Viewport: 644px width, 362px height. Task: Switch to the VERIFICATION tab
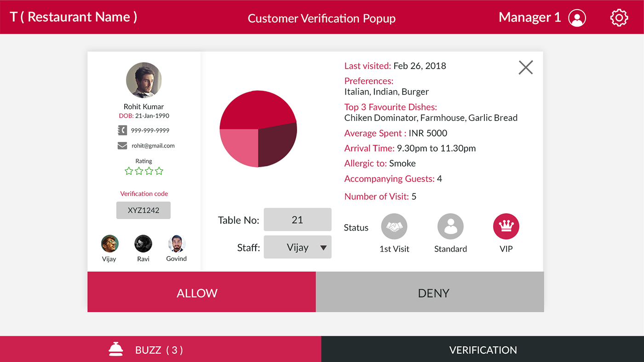click(483, 349)
